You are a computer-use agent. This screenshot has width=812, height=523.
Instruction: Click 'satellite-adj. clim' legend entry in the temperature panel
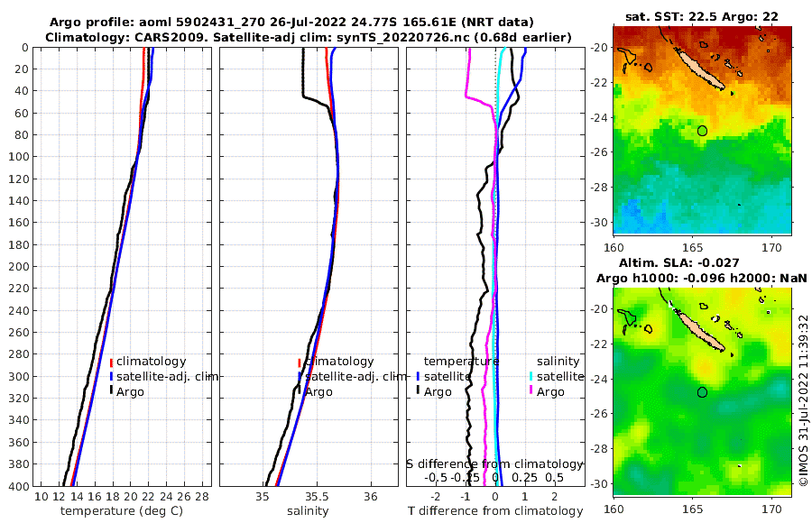tap(167, 376)
